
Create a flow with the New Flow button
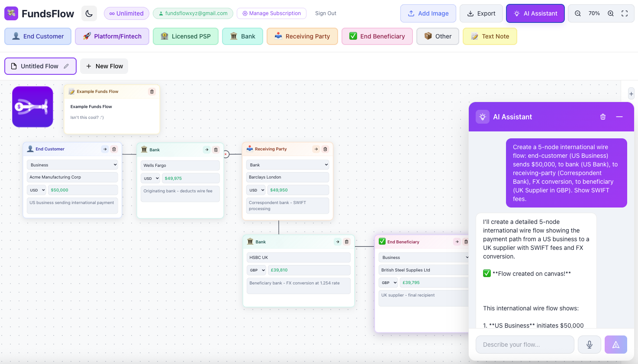[x=104, y=66]
